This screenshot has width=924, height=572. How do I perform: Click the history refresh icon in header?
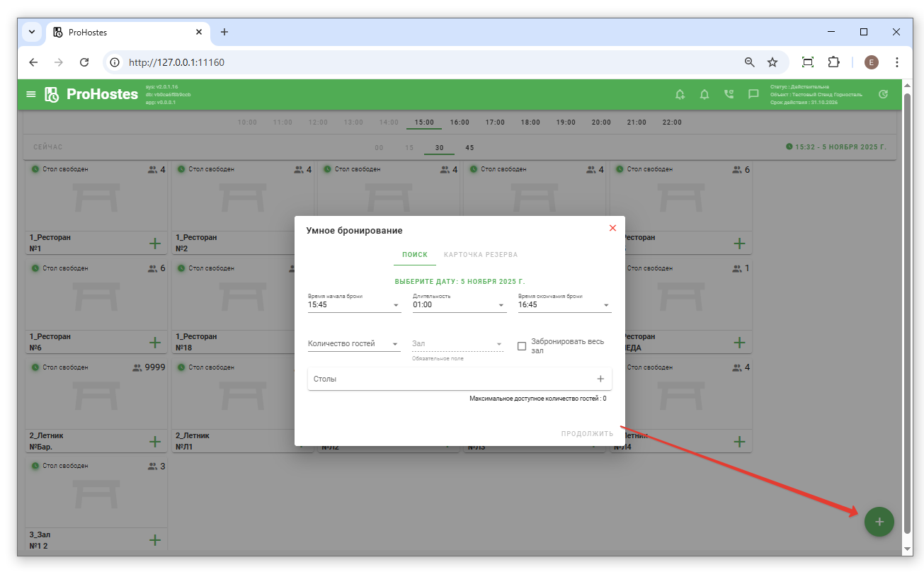tap(883, 94)
